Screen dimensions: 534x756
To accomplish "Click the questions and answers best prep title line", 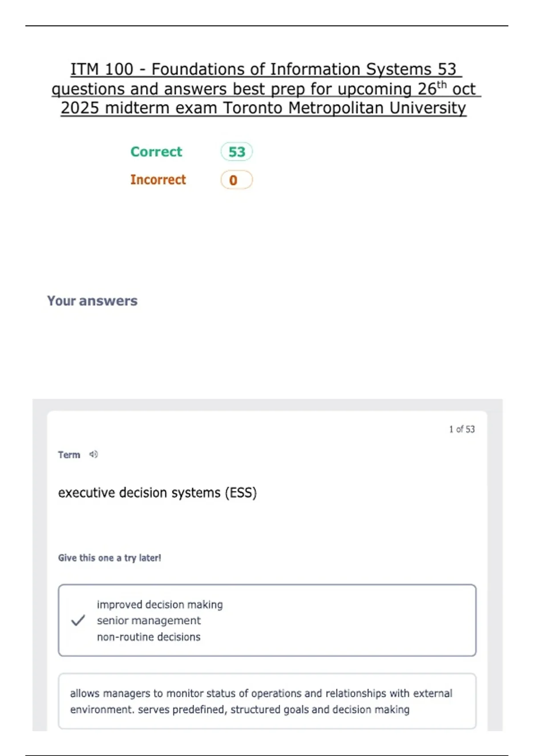I will (x=266, y=89).
